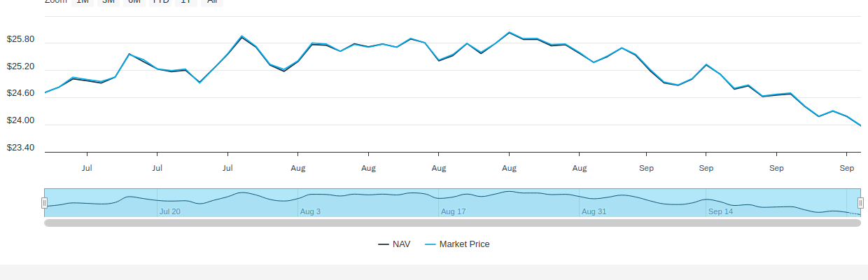
Task: Select the 3M zoom range button
Action: 108,2
